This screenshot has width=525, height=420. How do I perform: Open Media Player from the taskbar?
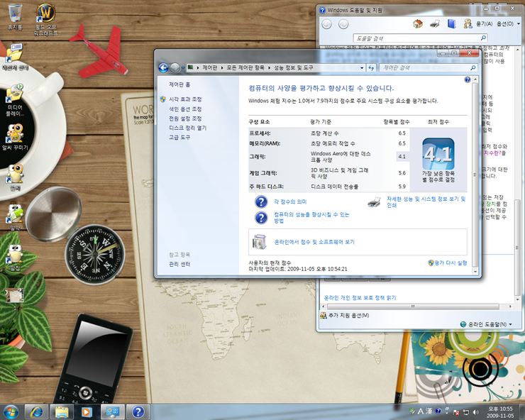[86, 412]
